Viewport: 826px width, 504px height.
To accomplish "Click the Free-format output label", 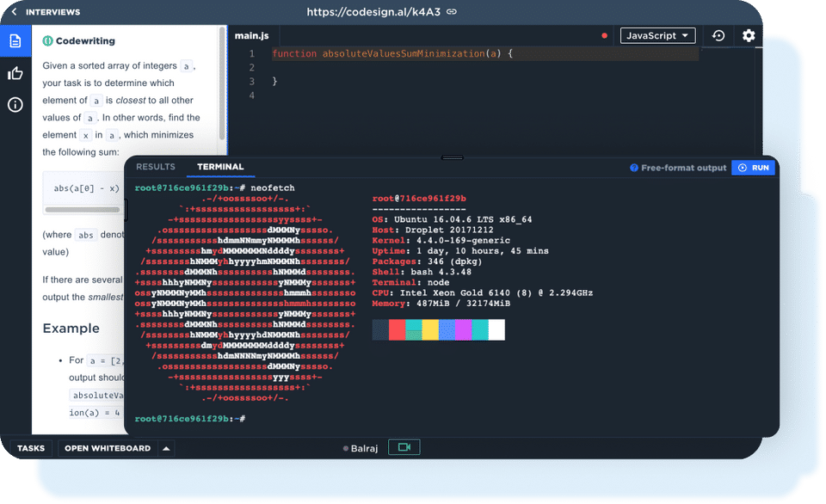I will pyautogui.click(x=684, y=168).
